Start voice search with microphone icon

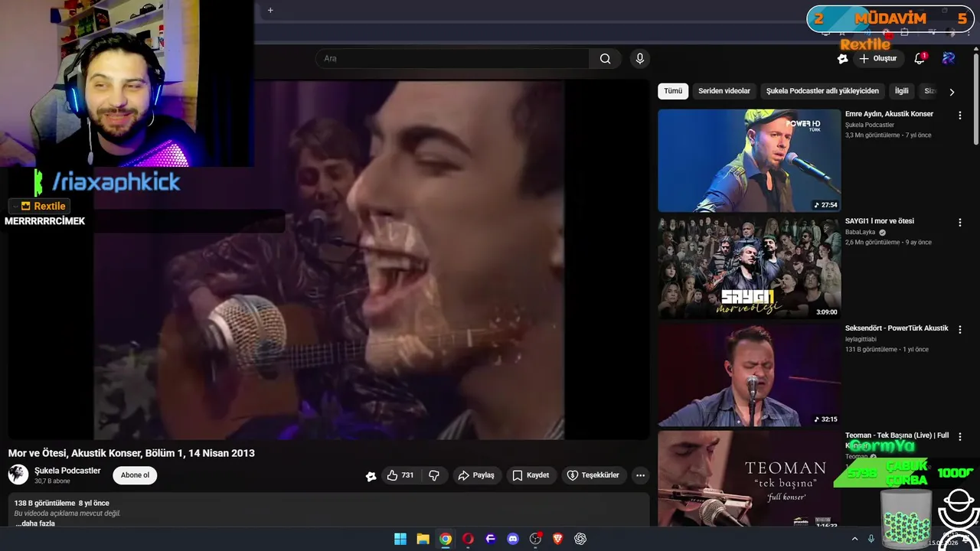(x=640, y=58)
